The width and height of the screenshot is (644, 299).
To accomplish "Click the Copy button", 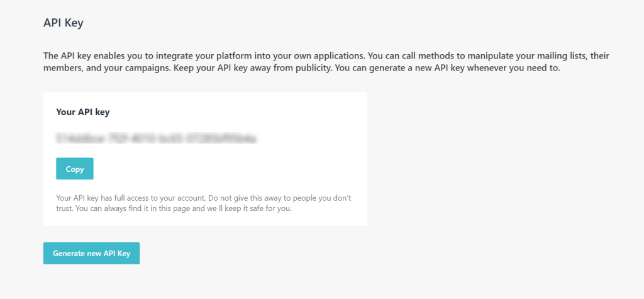I will coord(75,169).
